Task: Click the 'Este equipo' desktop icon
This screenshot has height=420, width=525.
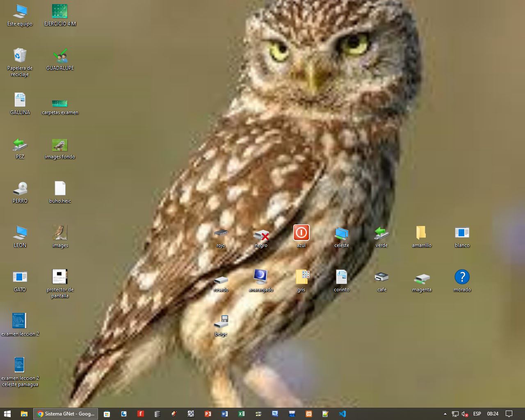Action: 20,11
